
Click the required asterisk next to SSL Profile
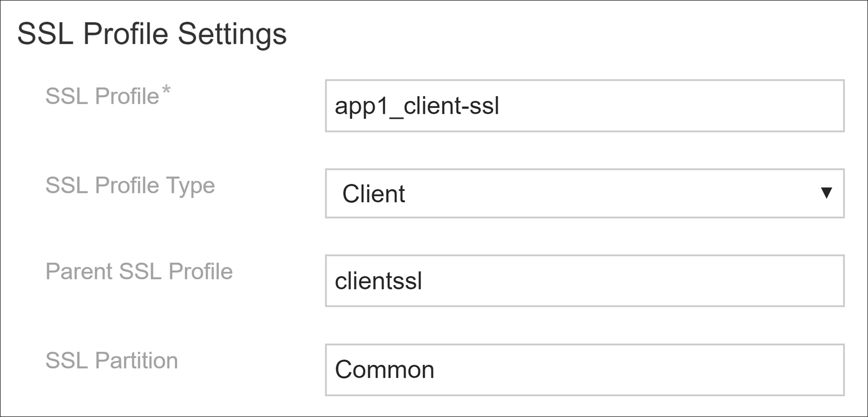coord(166,91)
